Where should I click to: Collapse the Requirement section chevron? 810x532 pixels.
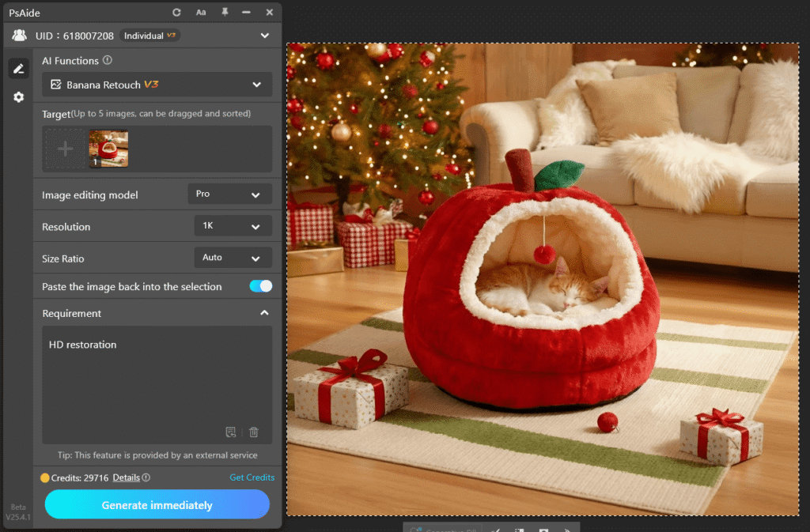point(265,312)
